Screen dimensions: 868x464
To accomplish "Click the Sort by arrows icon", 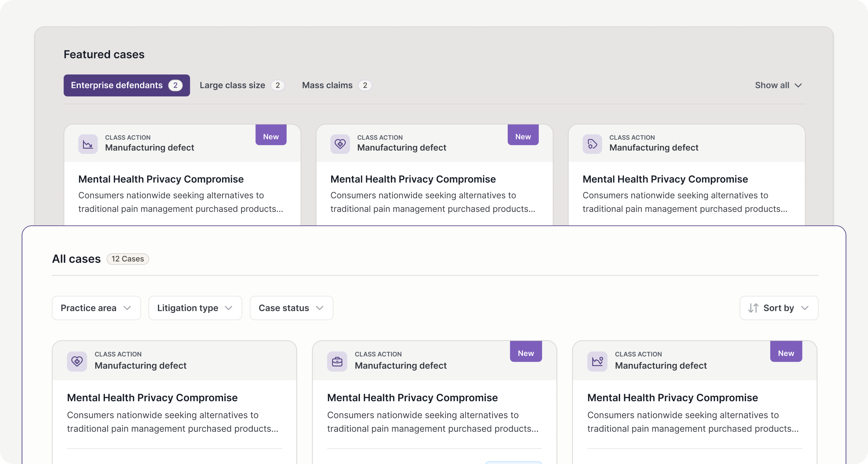I will pyautogui.click(x=753, y=308).
